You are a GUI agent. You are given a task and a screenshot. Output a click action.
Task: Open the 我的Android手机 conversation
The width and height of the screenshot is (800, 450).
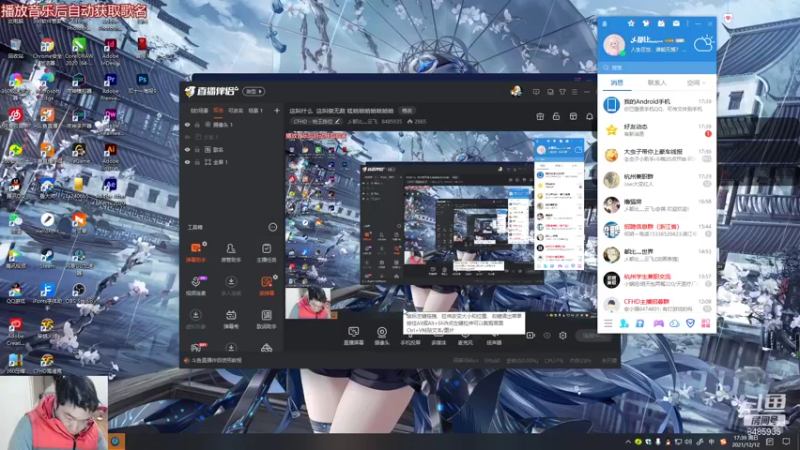tap(657, 105)
